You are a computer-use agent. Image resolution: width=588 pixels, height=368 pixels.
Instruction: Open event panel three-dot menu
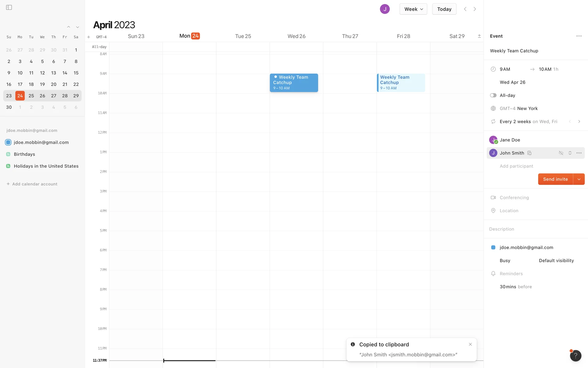[579, 36]
